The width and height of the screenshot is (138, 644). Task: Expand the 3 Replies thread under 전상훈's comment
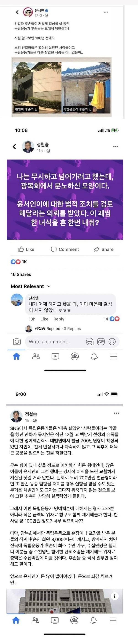[x=72, y=328]
